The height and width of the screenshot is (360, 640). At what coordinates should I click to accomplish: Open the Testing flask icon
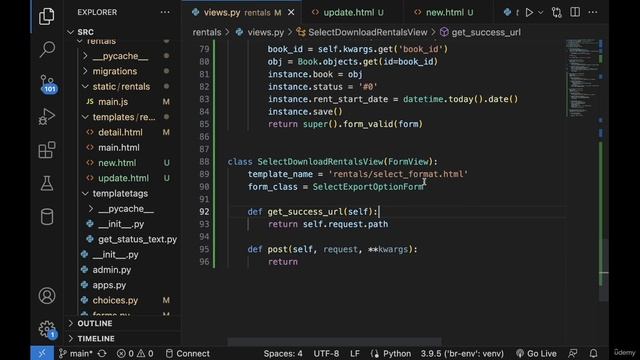point(47,183)
